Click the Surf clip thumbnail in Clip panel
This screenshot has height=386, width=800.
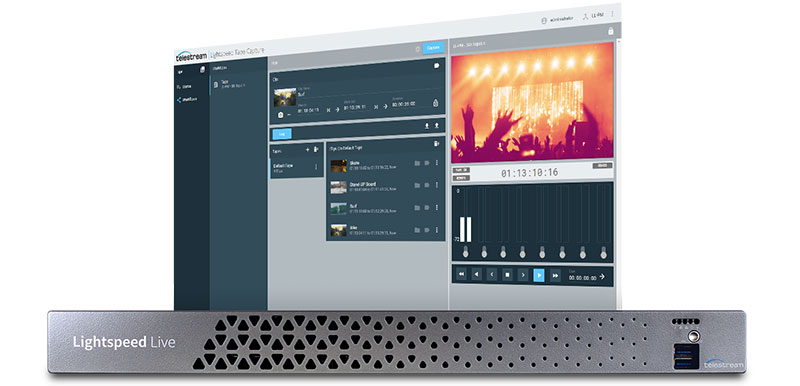coord(285,97)
